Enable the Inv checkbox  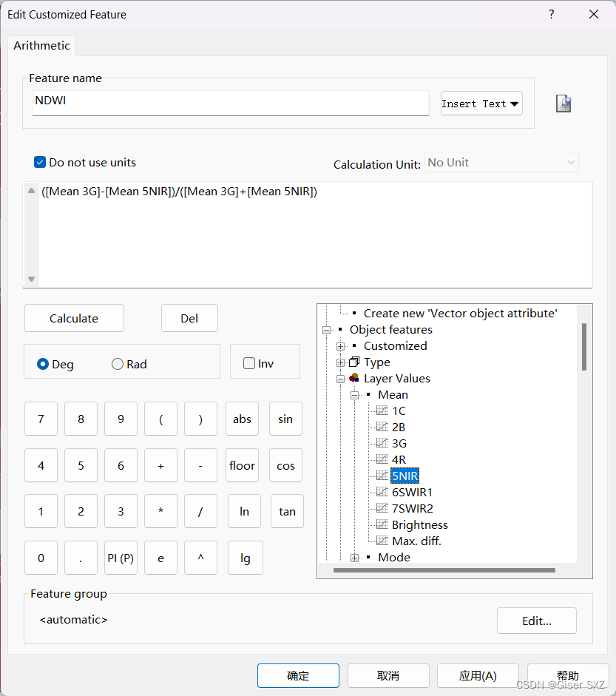click(x=249, y=363)
